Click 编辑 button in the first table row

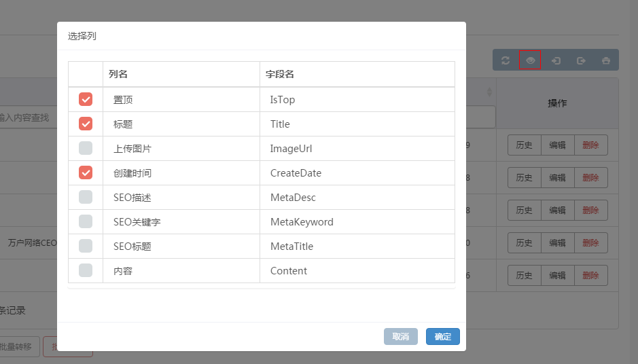tap(557, 145)
